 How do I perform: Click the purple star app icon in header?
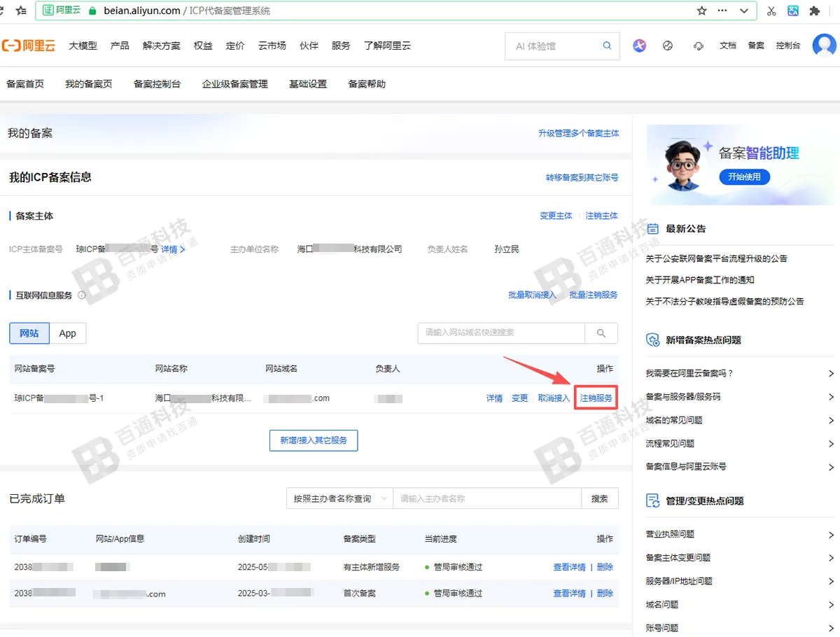[x=638, y=45]
